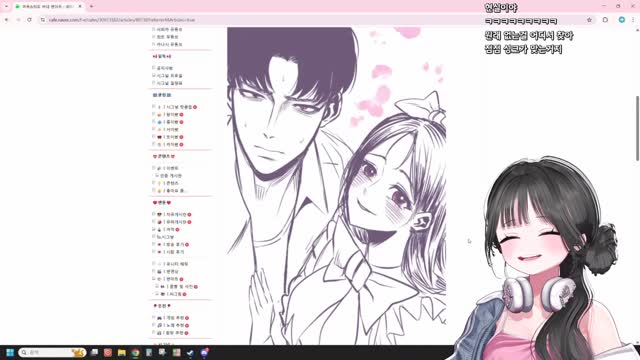Click the Windows taskbar search box
Image resolution: width=640 pixels, height=360 pixels.
[x=52, y=352]
